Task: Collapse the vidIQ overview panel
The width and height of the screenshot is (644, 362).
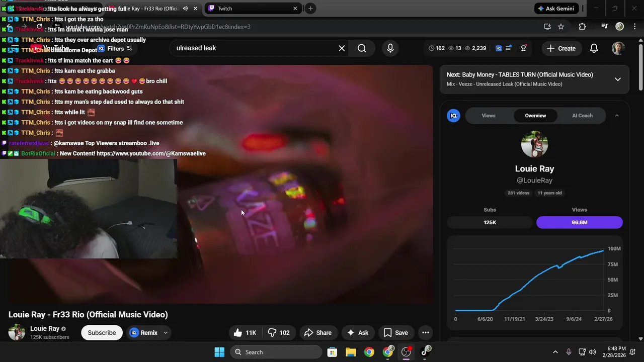Action: [617, 116]
